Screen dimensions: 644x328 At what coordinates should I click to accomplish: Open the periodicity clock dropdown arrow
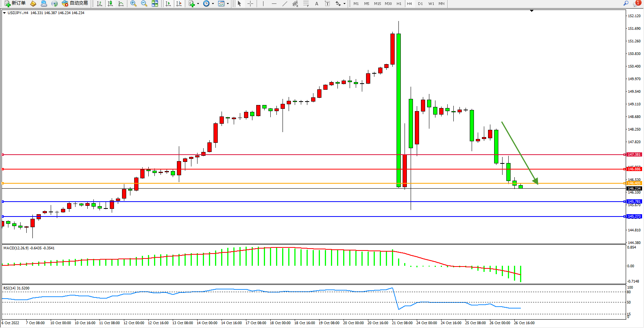(213, 4)
